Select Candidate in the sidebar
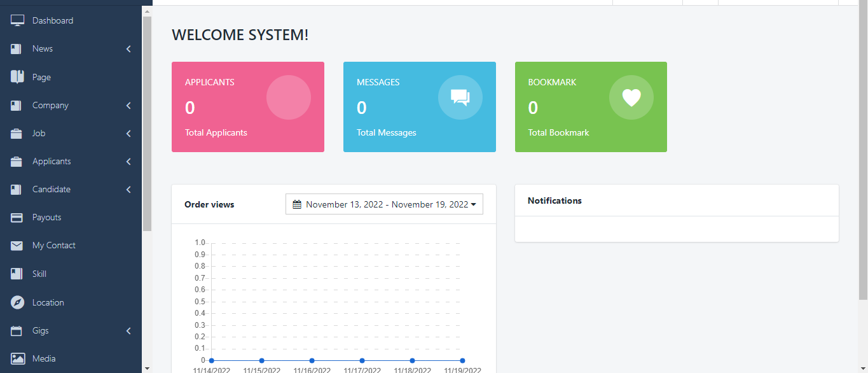The image size is (868, 373). (52, 190)
